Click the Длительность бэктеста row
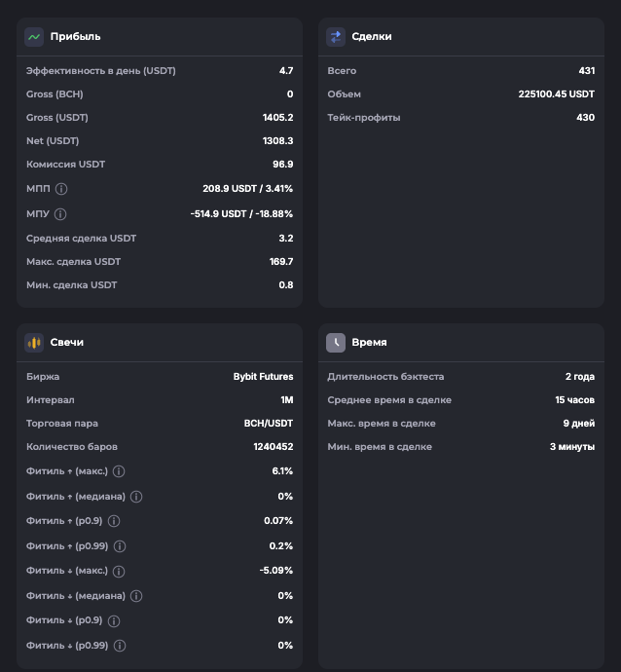 coord(460,377)
